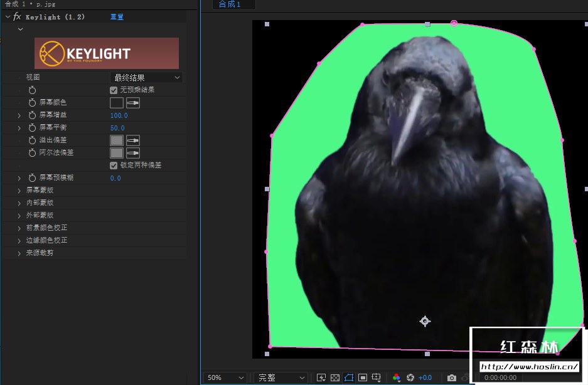588x385 pixels.
Task: Click the 屏幕颜色 color swatch
Action: (117, 102)
